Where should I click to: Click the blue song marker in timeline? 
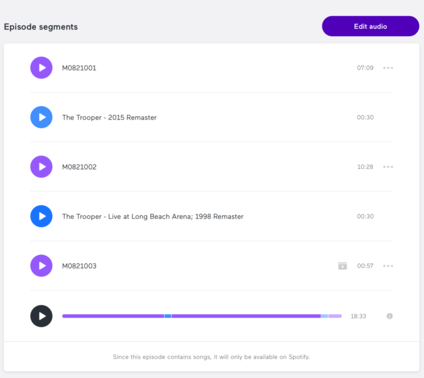(x=168, y=316)
